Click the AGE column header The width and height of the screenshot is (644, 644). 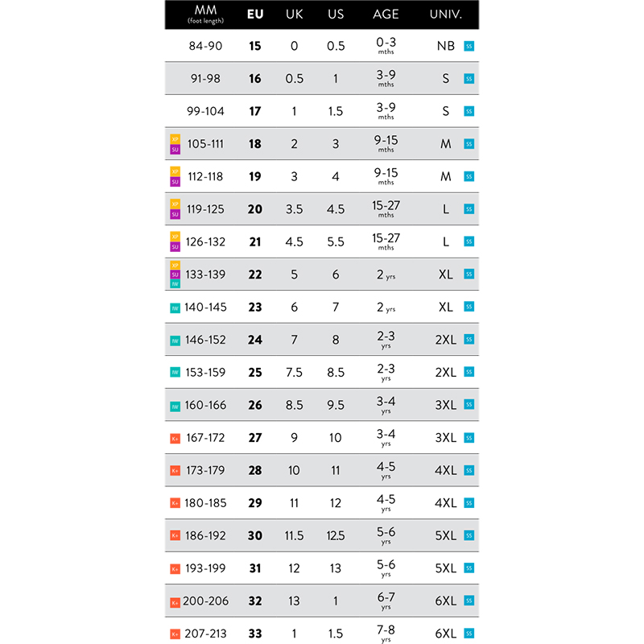coord(386,14)
